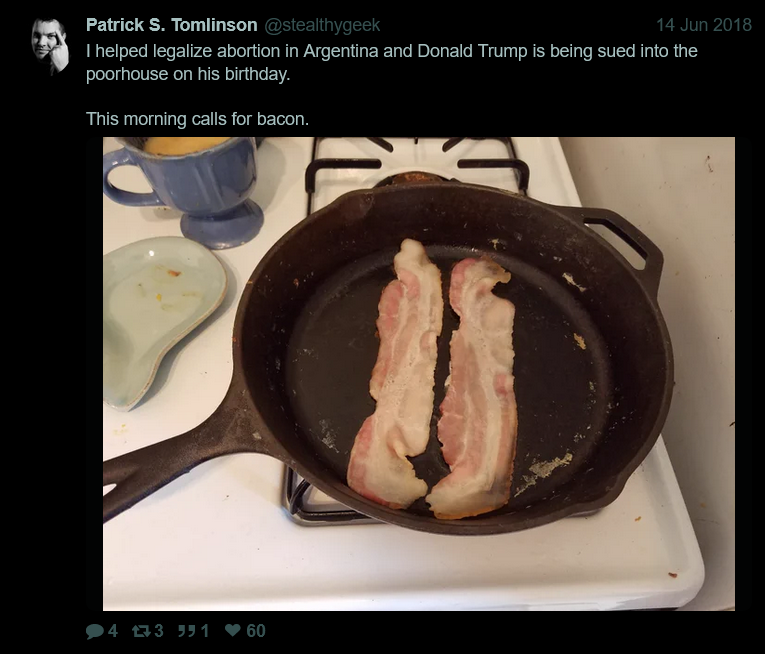Screen dimensions: 765x654
Task: Click the retweet count number 3
Action: [159, 631]
